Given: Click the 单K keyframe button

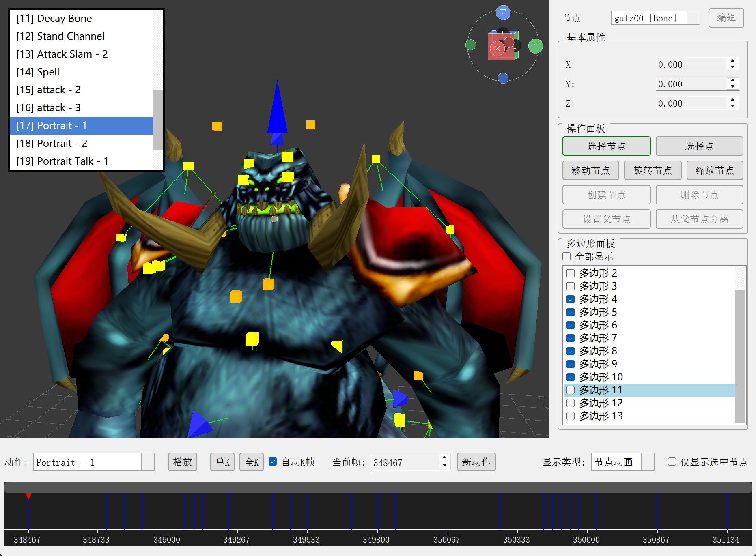Looking at the screenshot, I should tap(222, 462).
